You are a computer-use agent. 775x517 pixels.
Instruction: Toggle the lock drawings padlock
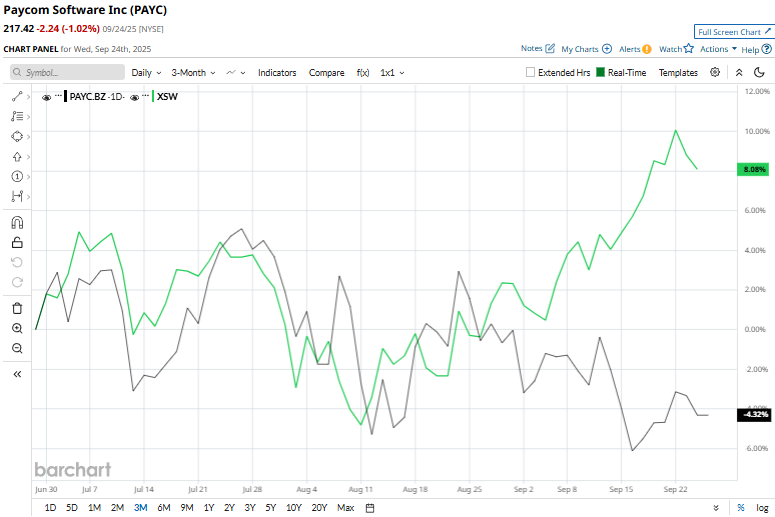(17, 242)
